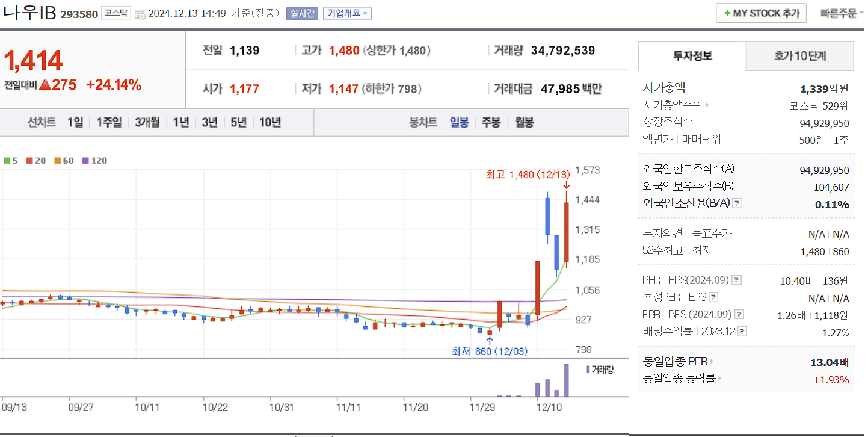
Task: Click the MY STOCK 추가 button
Action: pyautogui.click(x=761, y=12)
